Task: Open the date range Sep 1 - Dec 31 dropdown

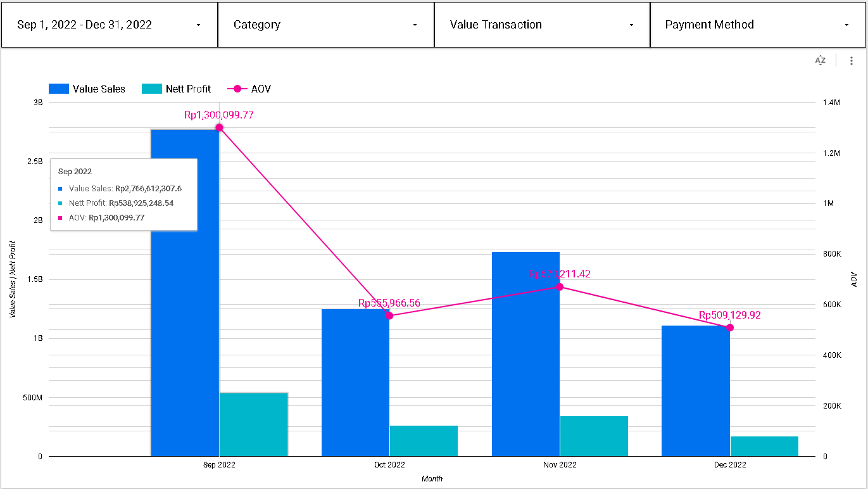Action: (x=110, y=25)
